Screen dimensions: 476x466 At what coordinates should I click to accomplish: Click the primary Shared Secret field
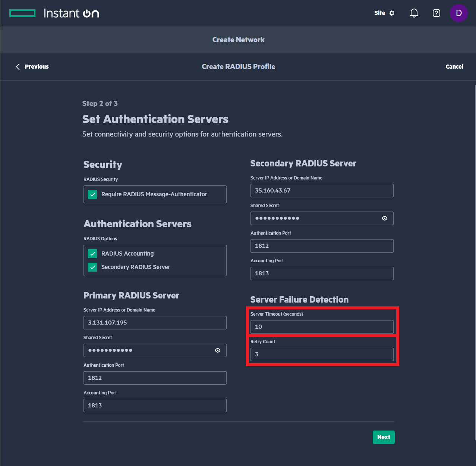click(x=155, y=350)
